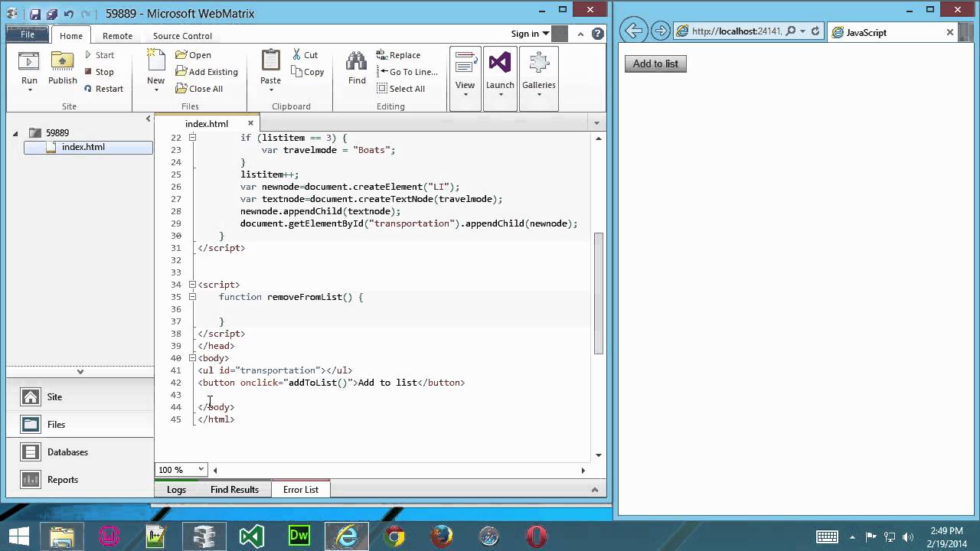This screenshot has height=551, width=980.
Task: Open the Reports workspace
Action: [80, 480]
